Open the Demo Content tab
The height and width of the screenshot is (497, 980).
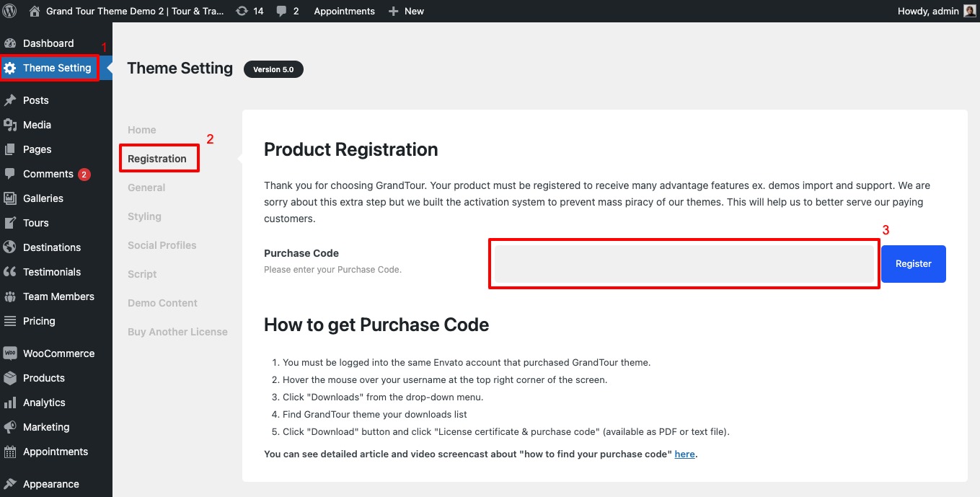point(162,303)
